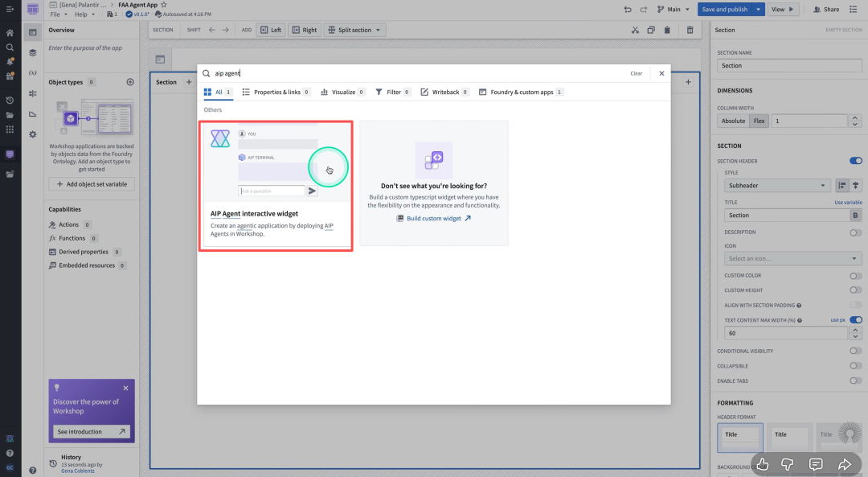Screen dimensions: 868x477
Task: Close the widget search dialog
Action: pyautogui.click(x=661, y=73)
